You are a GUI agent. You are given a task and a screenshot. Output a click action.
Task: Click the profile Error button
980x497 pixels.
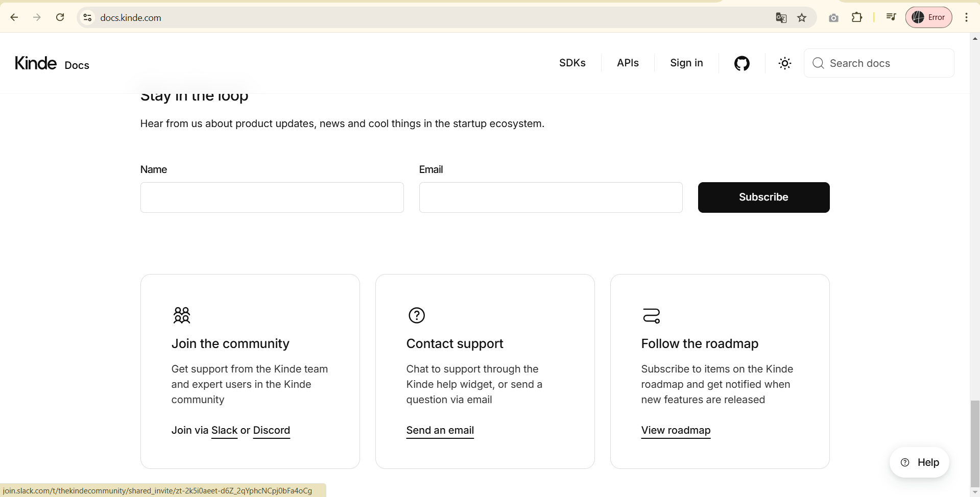coord(928,17)
